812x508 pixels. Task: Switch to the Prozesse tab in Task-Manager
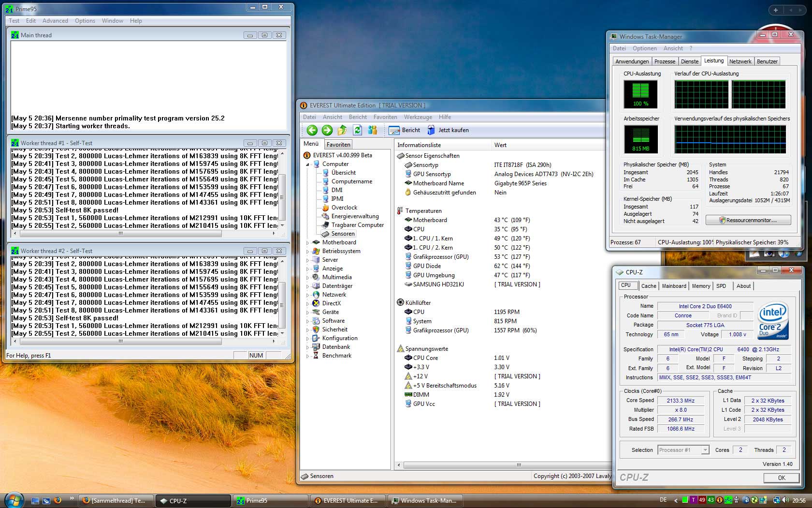(665, 61)
